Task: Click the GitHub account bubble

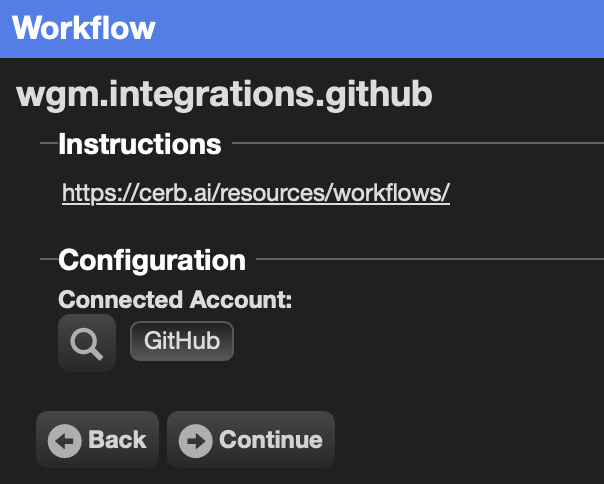Action: pos(182,341)
